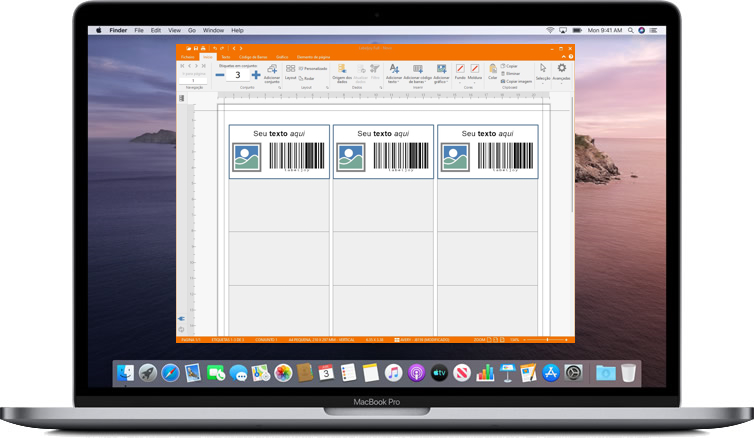Open Adicionar gráfico dropdown

coord(441,74)
